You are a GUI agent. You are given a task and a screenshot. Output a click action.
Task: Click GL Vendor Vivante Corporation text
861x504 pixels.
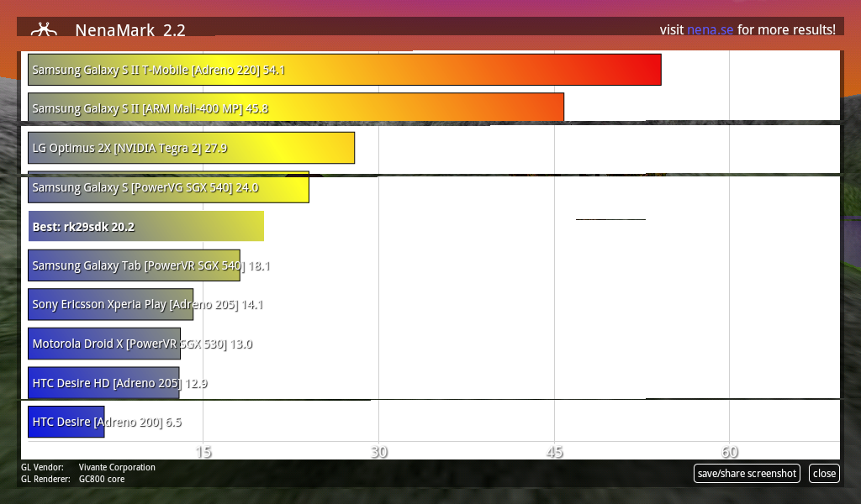[88, 467]
